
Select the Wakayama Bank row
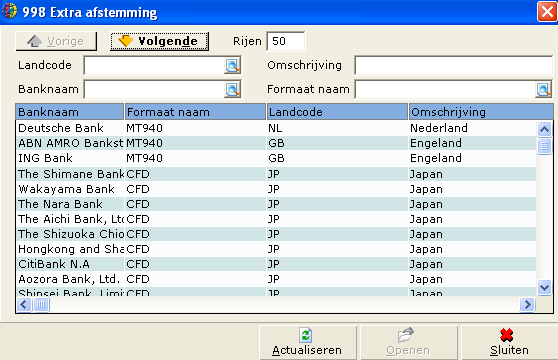click(x=276, y=189)
